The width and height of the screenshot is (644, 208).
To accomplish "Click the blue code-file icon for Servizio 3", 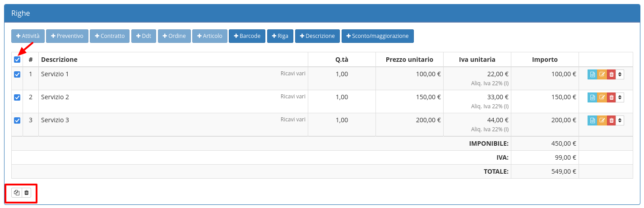I will pos(592,120).
